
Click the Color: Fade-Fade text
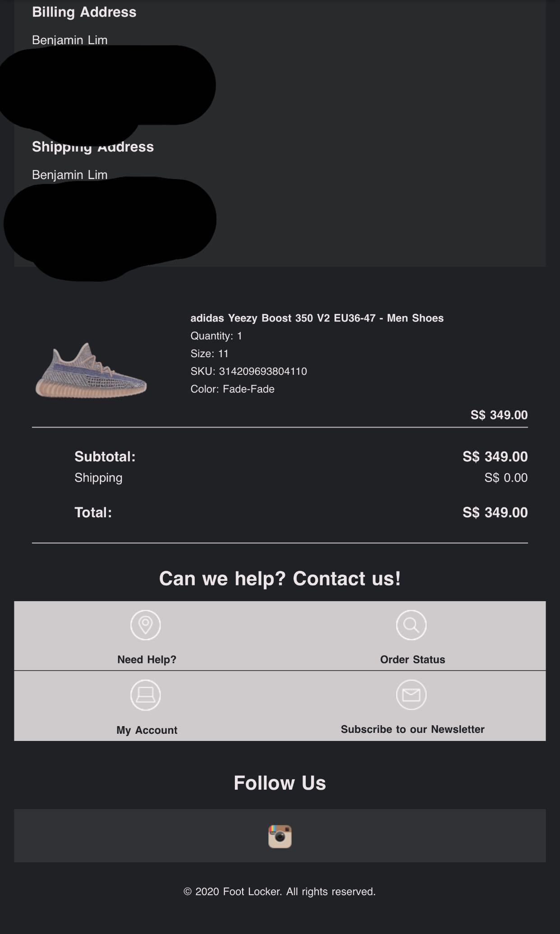(x=232, y=389)
